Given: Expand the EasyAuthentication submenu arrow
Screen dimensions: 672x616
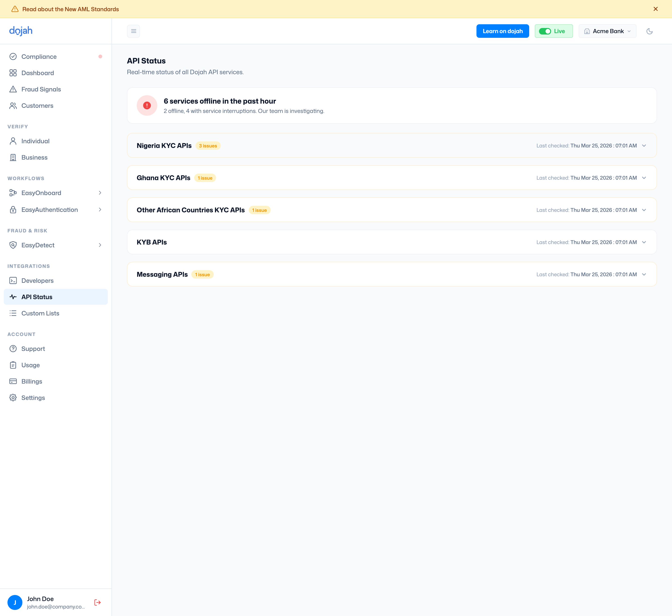Looking at the screenshot, I should 100,210.
